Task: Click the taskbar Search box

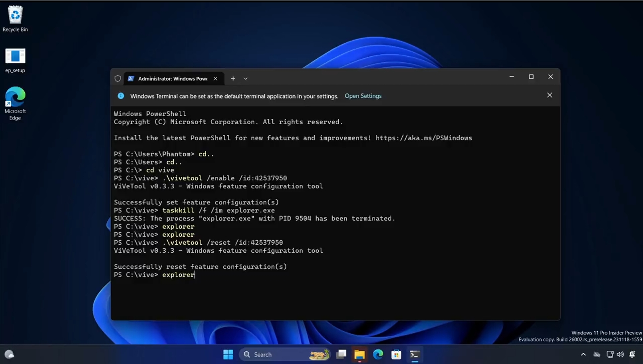Action: [x=285, y=354]
